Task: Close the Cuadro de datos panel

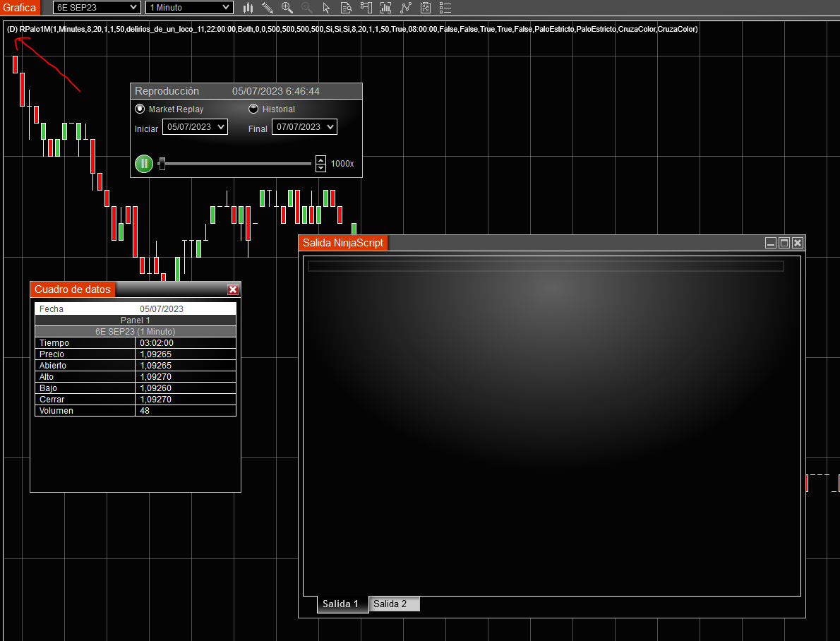Action: [233, 289]
